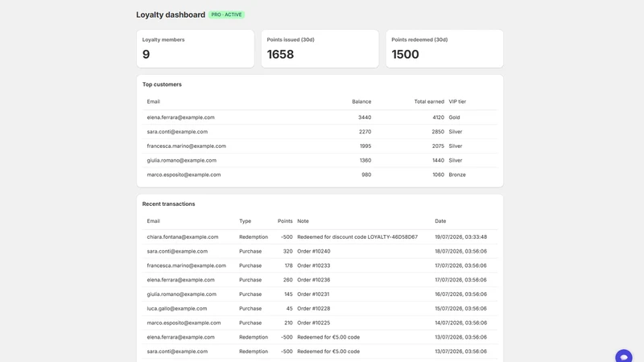Click date 15/07/2026, 03:56:06
This screenshot has height=362, width=644.
(460, 309)
